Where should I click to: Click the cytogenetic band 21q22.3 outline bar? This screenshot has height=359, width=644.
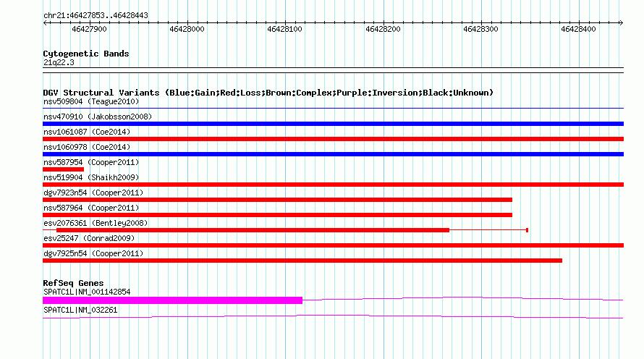pos(333,70)
